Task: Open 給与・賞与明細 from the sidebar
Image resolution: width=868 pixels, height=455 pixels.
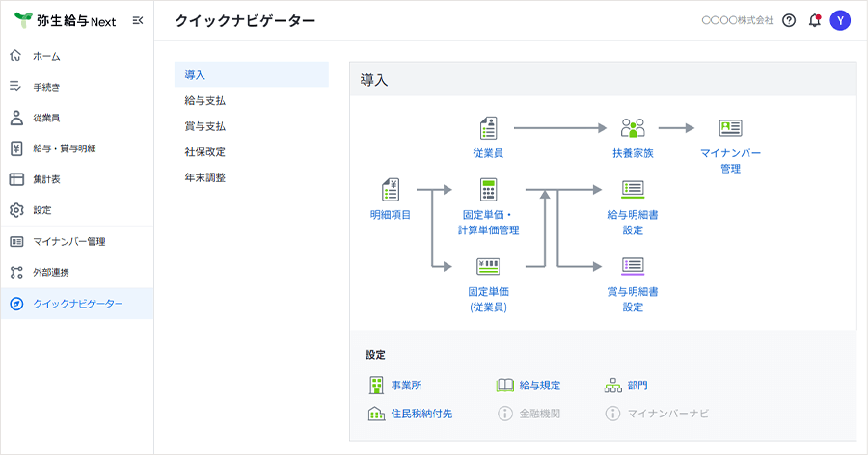Action: tap(64, 148)
